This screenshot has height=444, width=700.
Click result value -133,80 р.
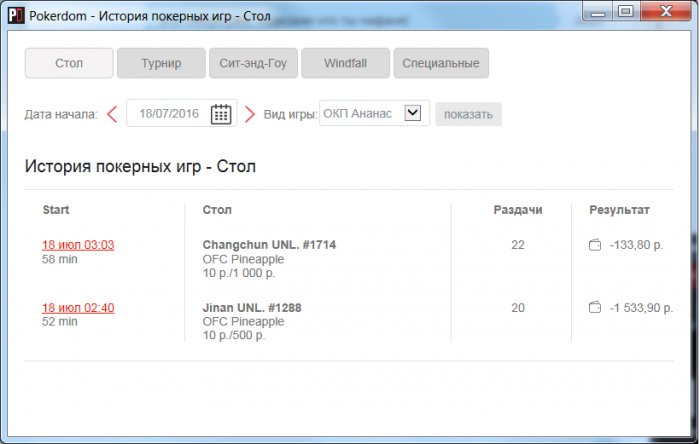point(636,245)
